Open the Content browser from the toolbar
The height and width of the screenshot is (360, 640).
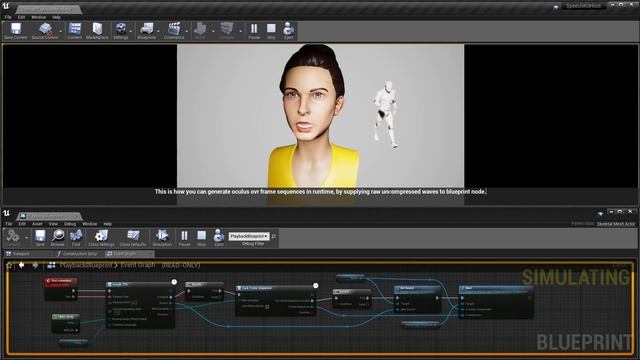tap(75, 31)
